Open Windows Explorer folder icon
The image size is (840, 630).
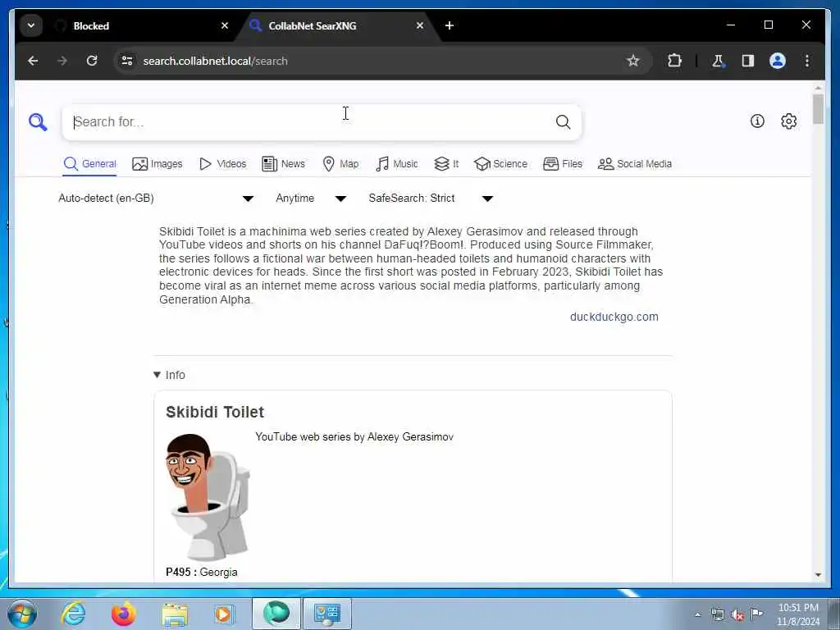pos(175,614)
